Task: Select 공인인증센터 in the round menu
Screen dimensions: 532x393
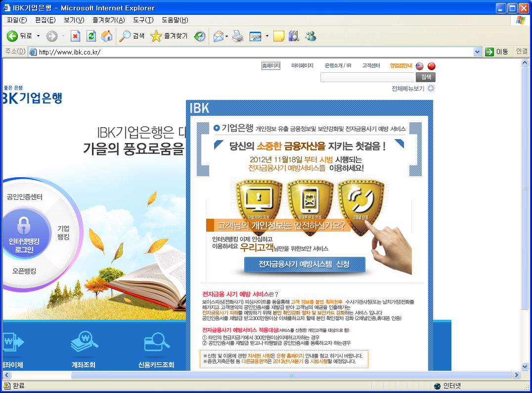Action: click(x=24, y=197)
